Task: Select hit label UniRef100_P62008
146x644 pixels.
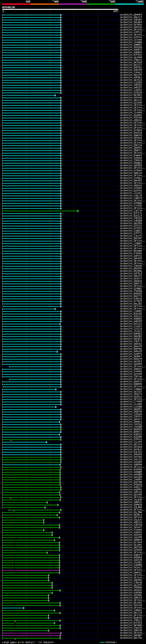Action: [x=131, y=605]
